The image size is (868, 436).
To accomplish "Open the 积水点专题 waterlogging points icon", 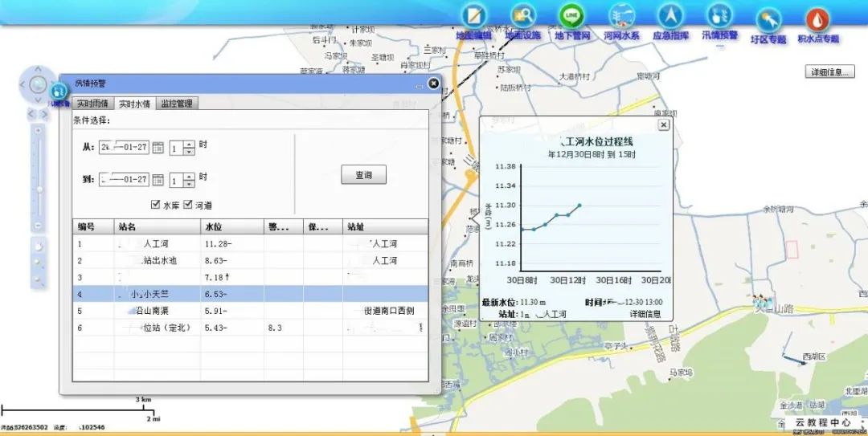I will [x=817, y=20].
